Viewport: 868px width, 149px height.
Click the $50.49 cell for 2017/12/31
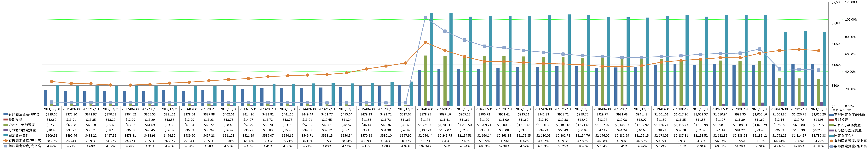563,130
